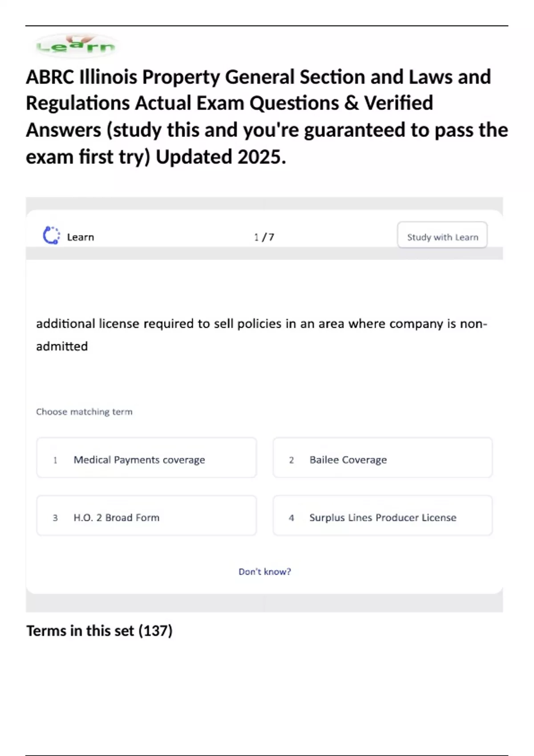
Task: Click the number 1 answer badge
Action: pos(55,460)
